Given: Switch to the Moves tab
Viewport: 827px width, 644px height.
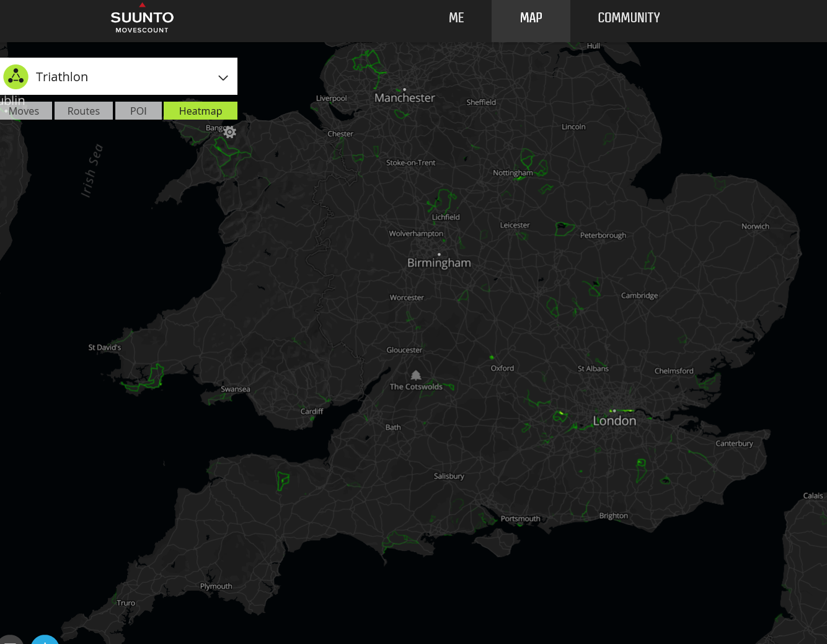Looking at the screenshot, I should 25,111.
